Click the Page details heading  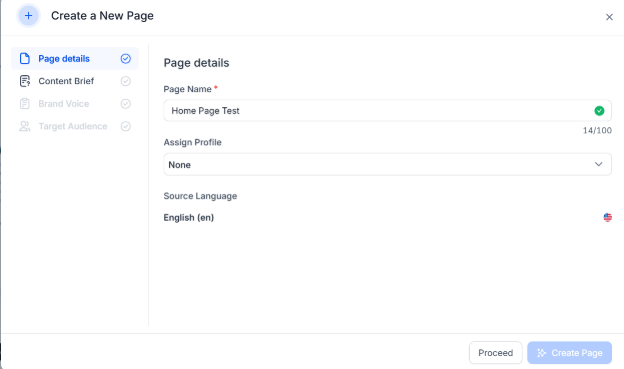[x=196, y=63]
